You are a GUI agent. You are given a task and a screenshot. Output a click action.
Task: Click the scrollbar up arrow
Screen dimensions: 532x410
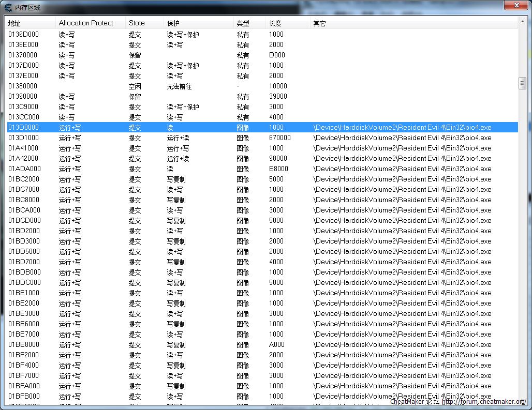coord(522,23)
